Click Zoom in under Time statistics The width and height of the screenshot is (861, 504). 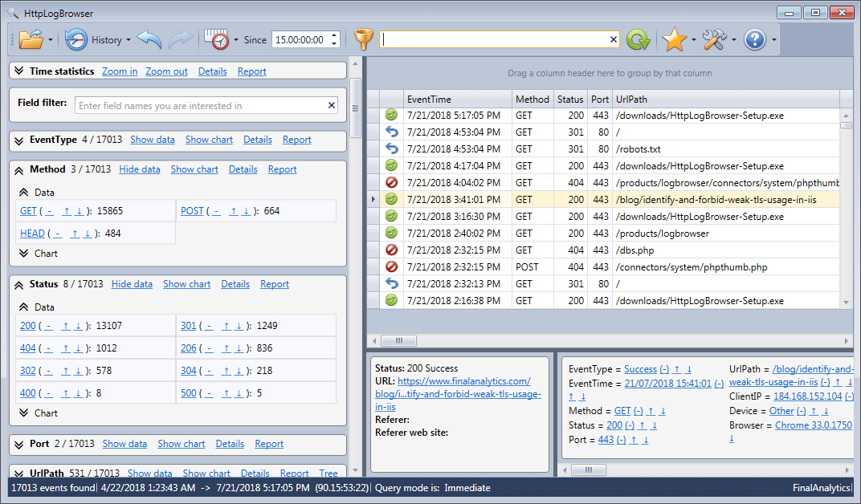(x=119, y=71)
